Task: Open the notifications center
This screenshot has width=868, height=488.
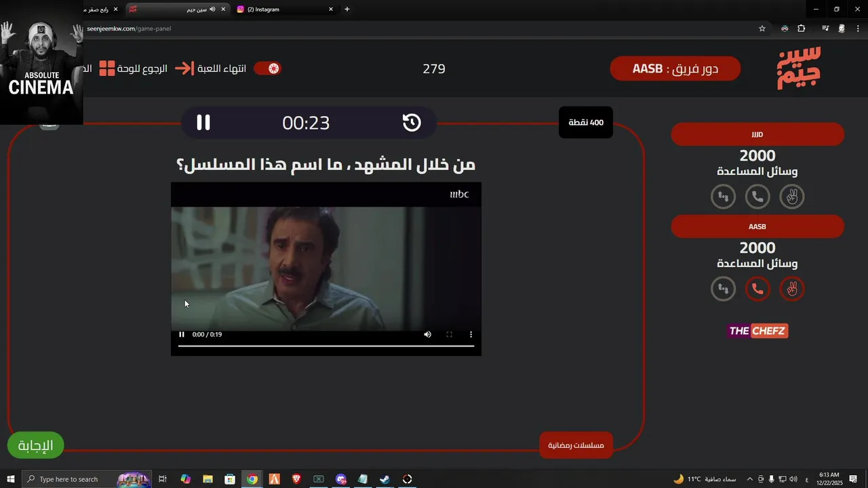Action: (853, 479)
